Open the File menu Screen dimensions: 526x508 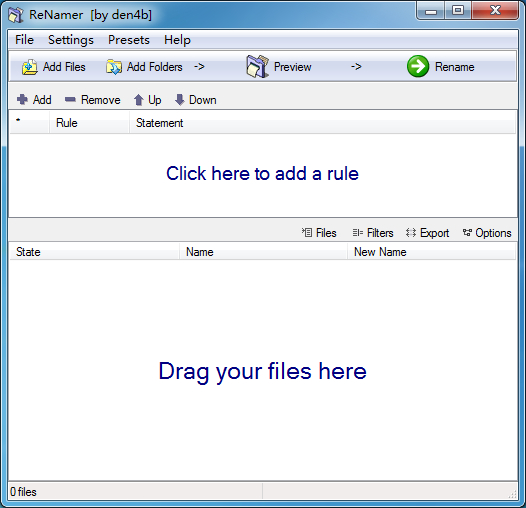24,40
